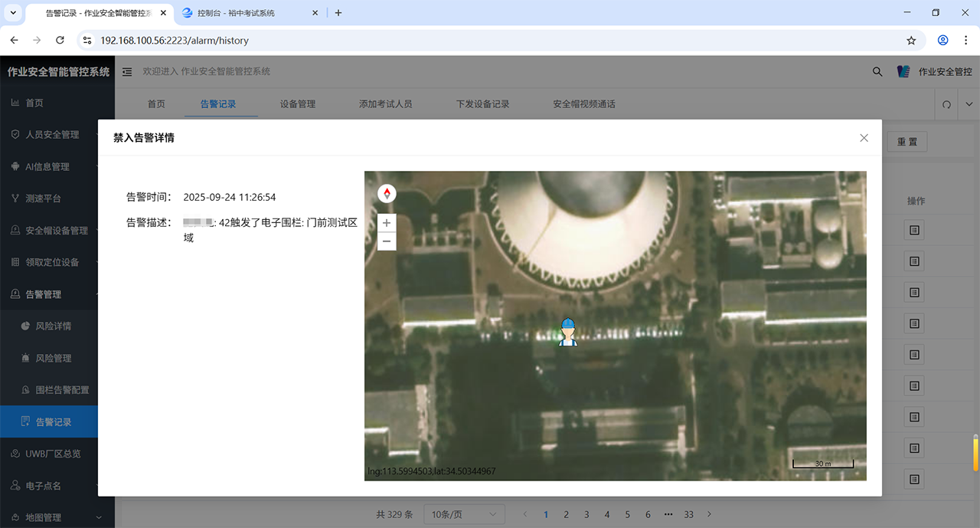Click the 重置 button

(907, 142)
